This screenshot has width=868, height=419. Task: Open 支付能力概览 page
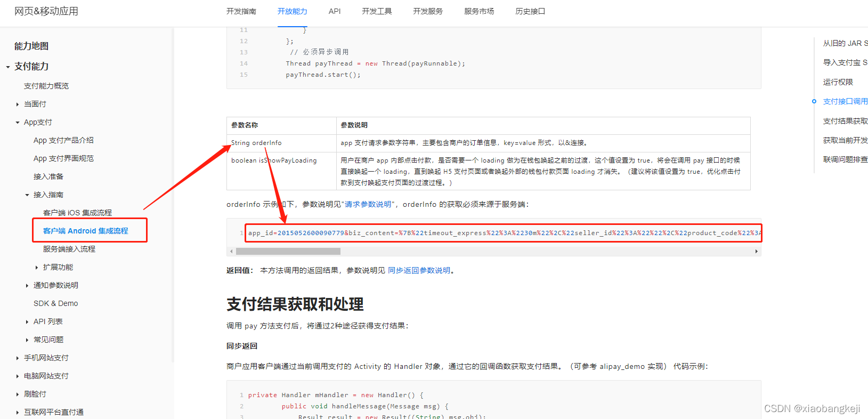(x=46, y=86)
